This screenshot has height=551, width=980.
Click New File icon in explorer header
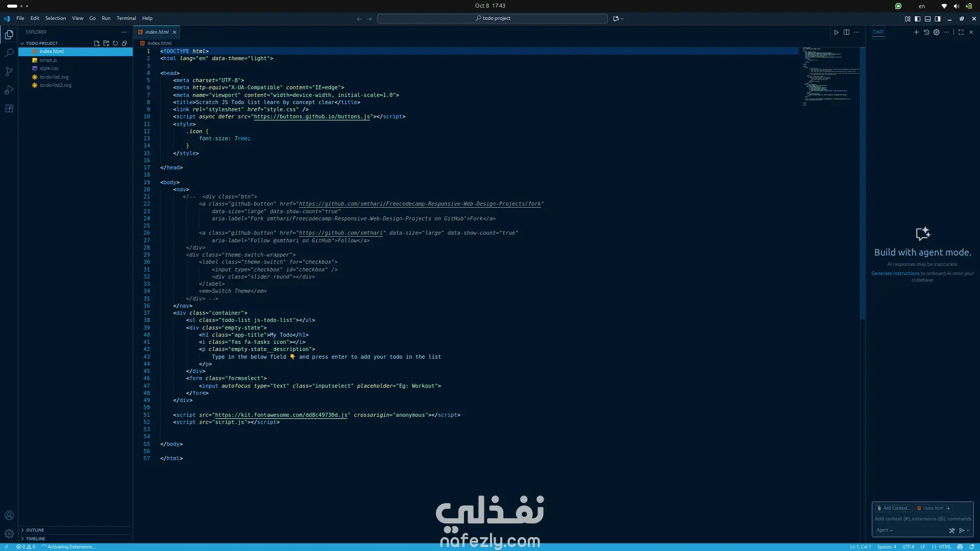[96, 43]
